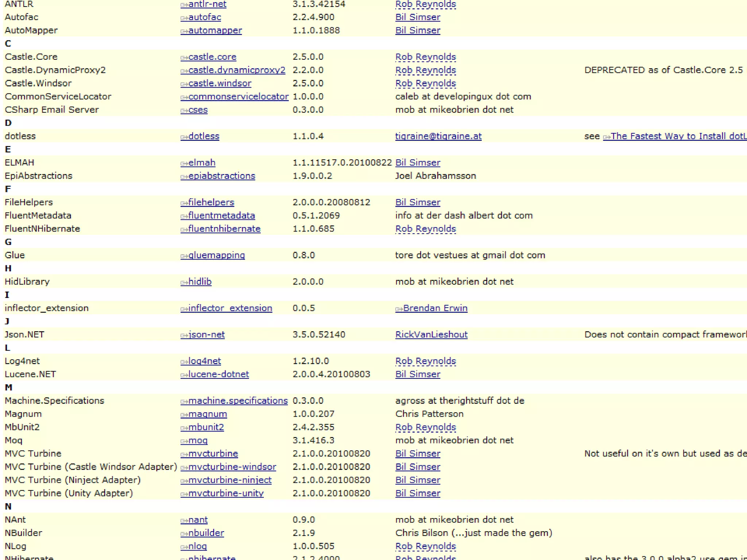Open the dotless gem link
Image resolution: width=747 pixels, height=560 pixels.
click(x=204, y=136)
